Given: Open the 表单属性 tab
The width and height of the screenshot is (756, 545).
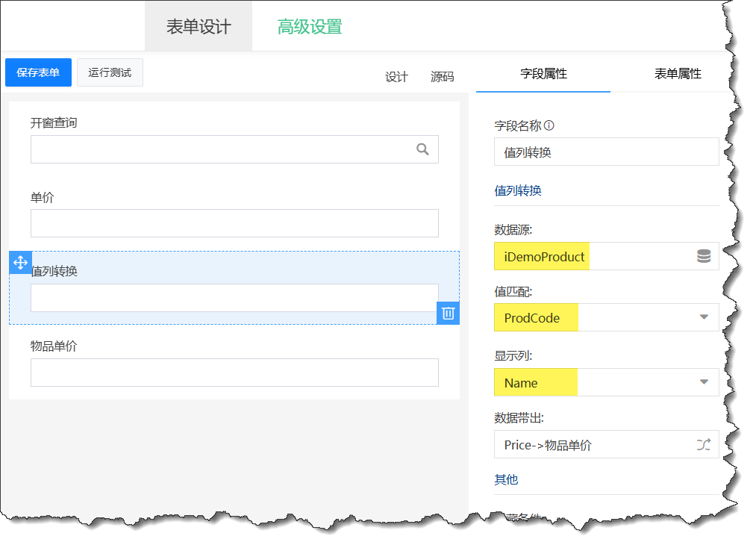Looking at the screenshot, I should [x=678, y=74].
